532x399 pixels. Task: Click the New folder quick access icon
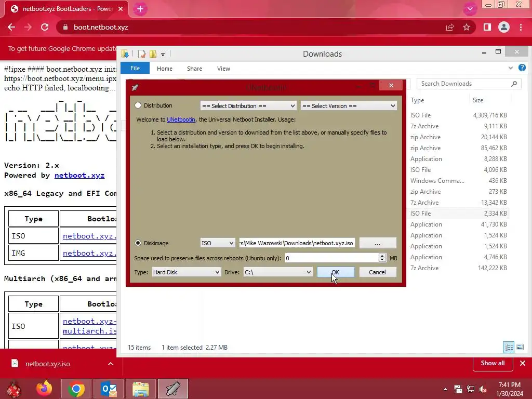153,54
